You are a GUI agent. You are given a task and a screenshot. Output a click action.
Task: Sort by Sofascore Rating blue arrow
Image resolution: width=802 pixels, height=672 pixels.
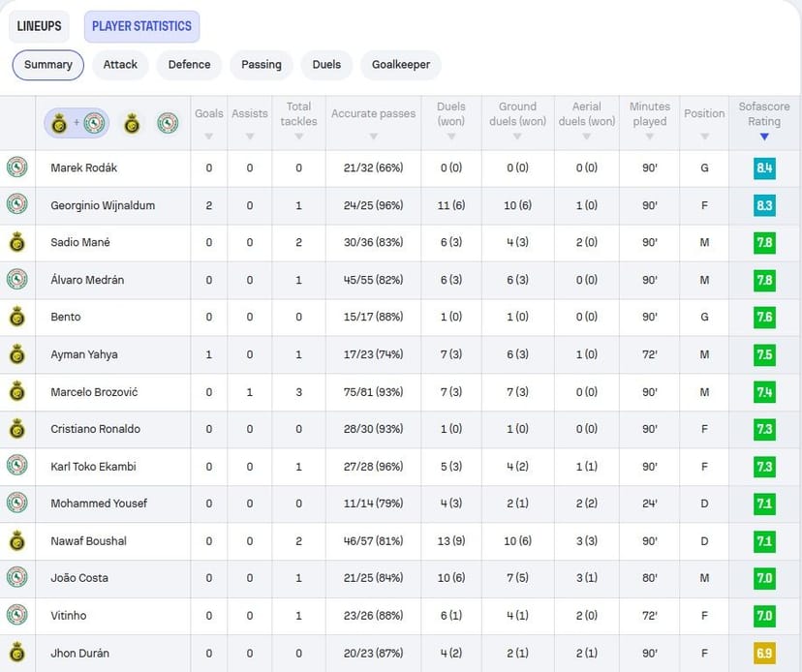tap(764, 137)
